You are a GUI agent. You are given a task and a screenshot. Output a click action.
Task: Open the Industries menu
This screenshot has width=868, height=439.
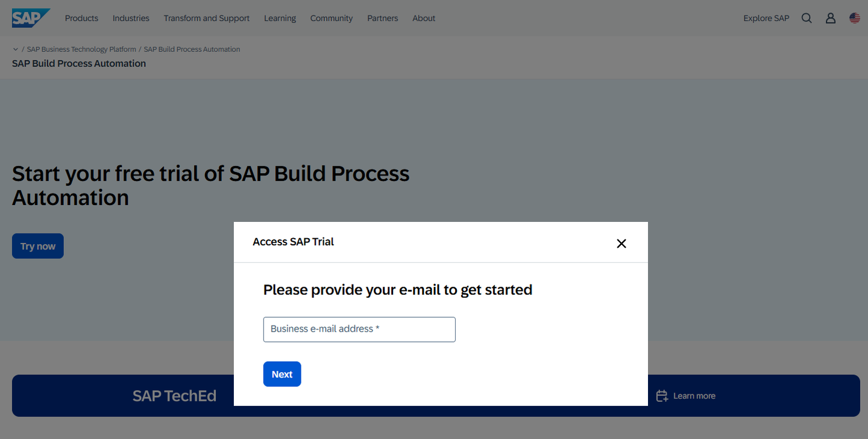(131, 18)
